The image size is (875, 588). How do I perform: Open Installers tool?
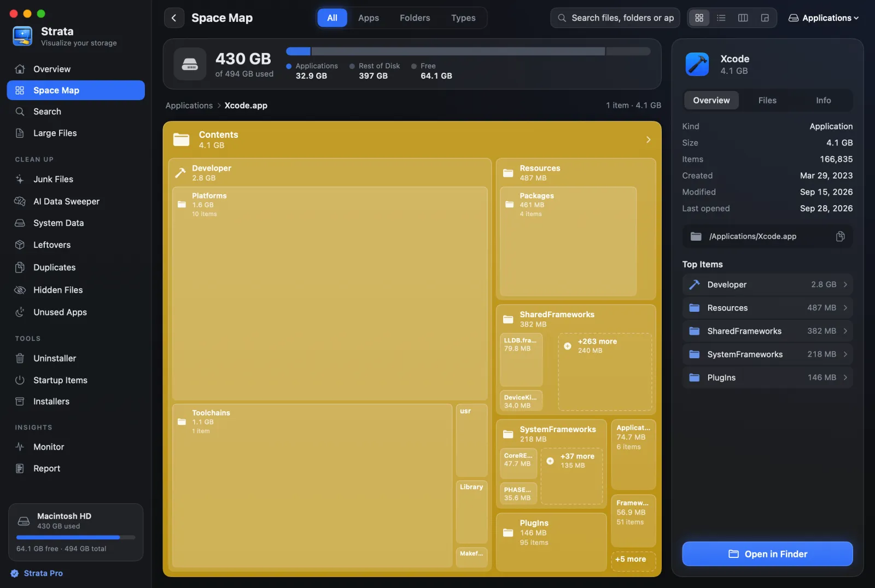click(75, 401)
